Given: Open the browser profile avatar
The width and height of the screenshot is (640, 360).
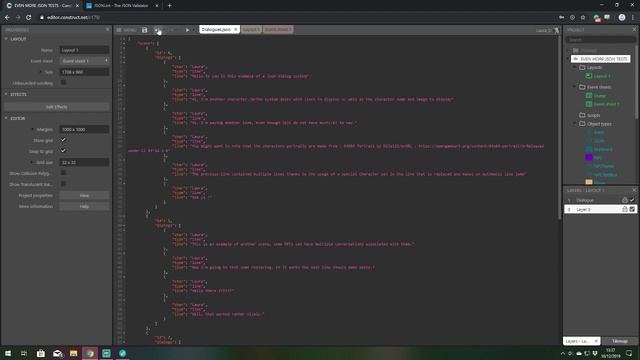Looking at the screenshot, I should [x=622, y=17].
